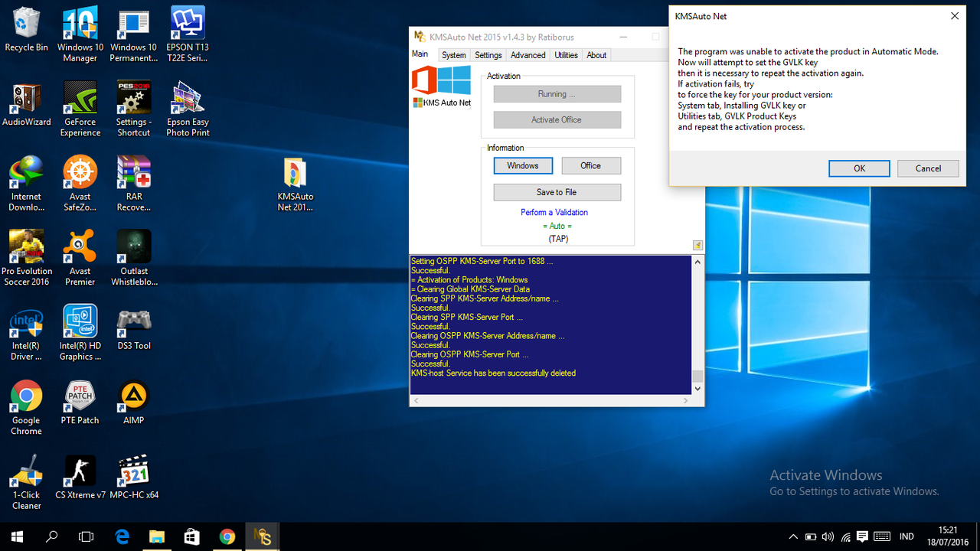Expand hidden system tray icons
This screenshot has width=980, height=551.
(x=793, y=537)
